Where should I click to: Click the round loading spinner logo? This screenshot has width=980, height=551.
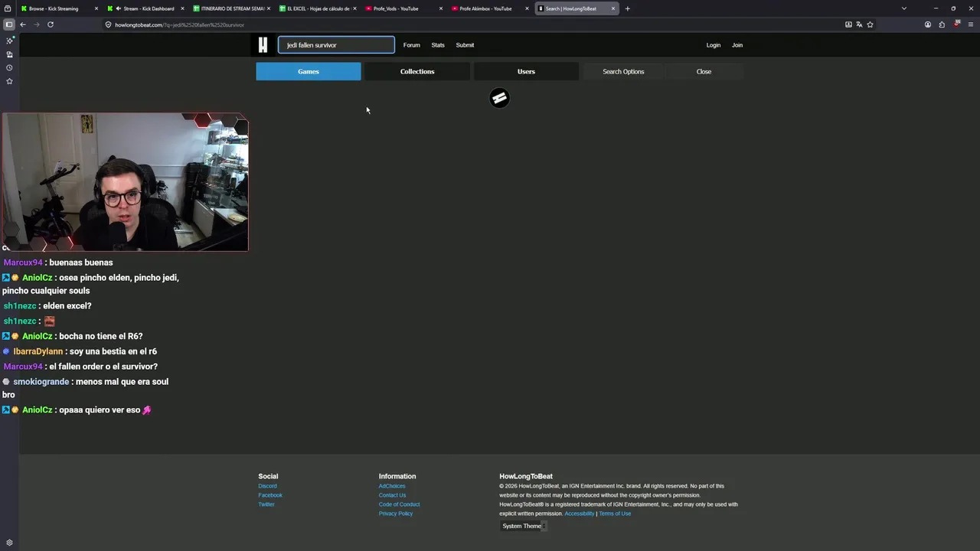point(499,98)
